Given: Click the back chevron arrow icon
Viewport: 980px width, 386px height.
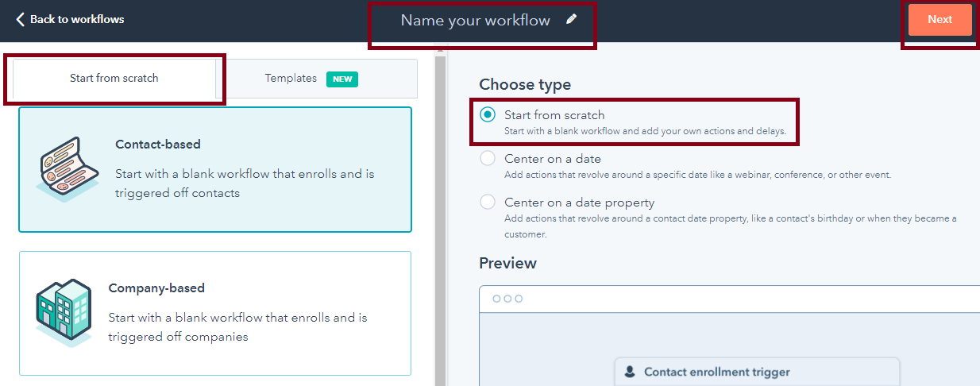Looking at the screenshot, I should point(20,19).
